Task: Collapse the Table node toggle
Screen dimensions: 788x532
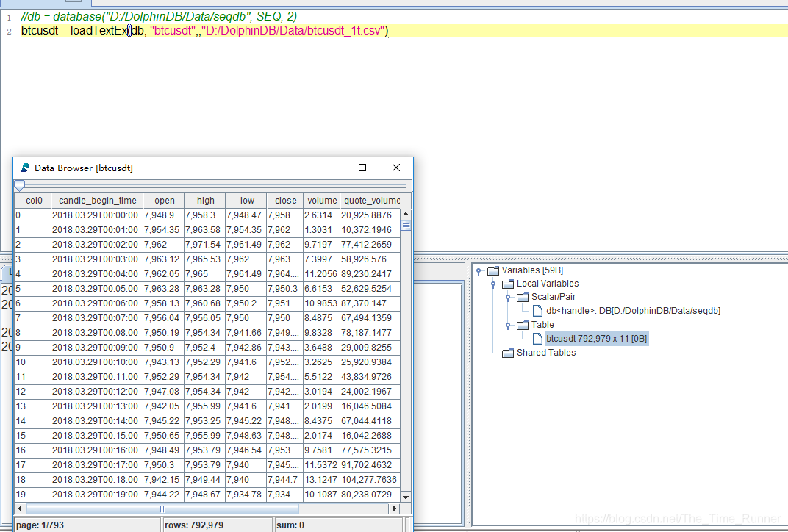Action: (508, 326)
